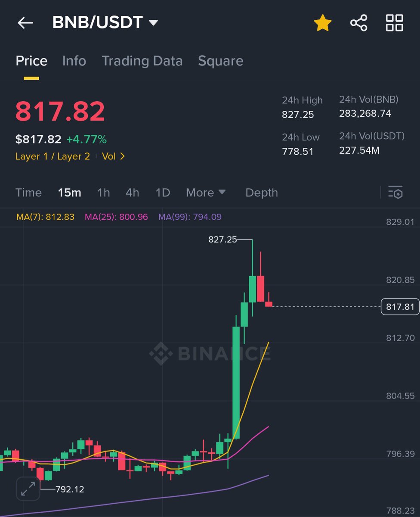Switch chart interval to 1h
420x517 pixels.
pos(103,193)
